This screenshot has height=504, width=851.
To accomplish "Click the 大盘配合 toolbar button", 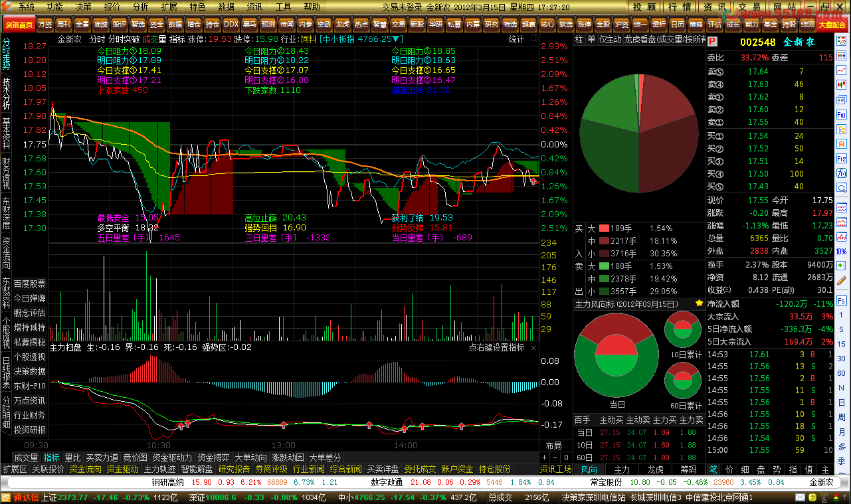I will (832, 24).
